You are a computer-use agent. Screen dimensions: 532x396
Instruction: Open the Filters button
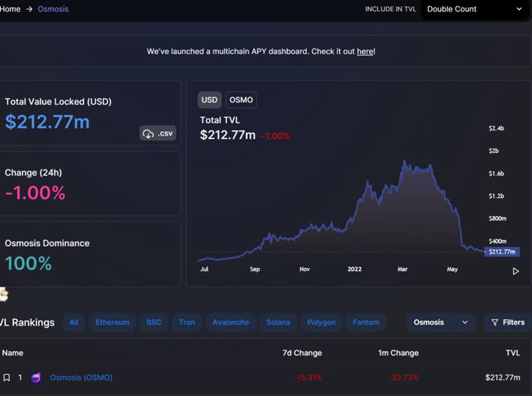pyautogui.click(x=507, y=322)
